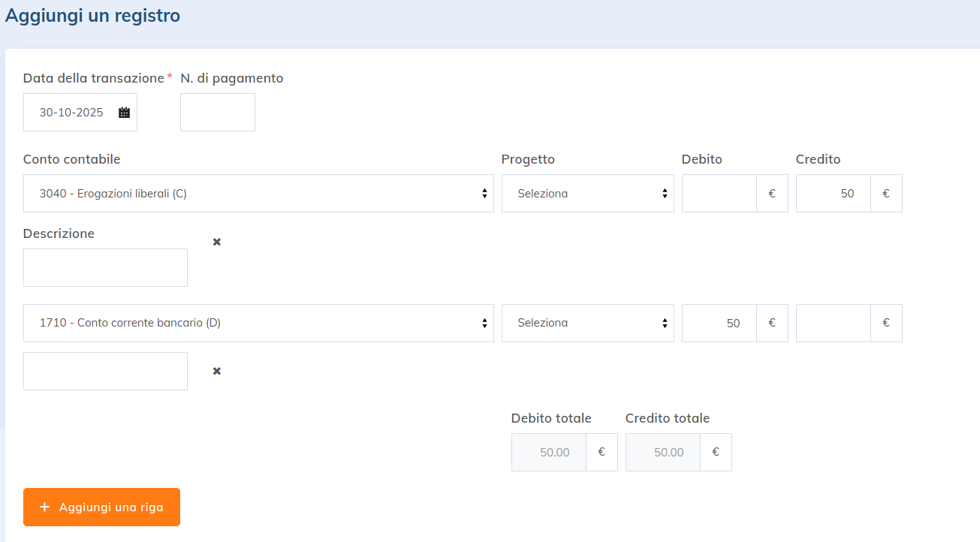The height and width of the screenshot is (542, 980).
Task: Click the euro symbol beside Debito totale
Action: (x=602, y=452)
